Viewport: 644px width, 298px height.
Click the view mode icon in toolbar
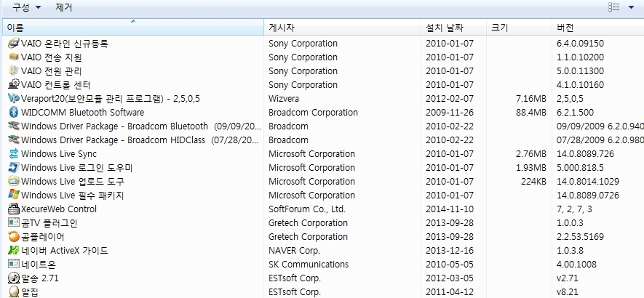point(614,7)
